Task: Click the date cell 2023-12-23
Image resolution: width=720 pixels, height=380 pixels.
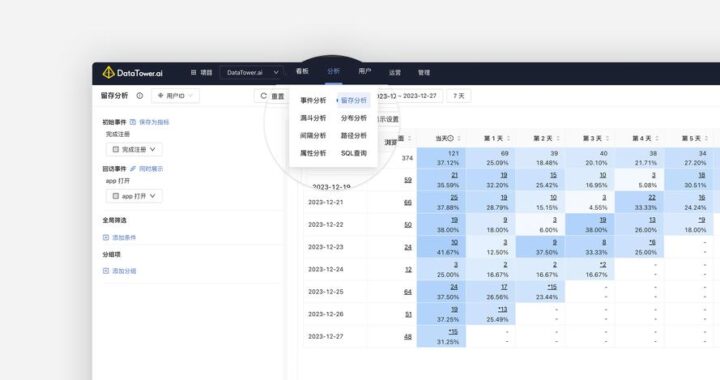Action: click(x=326, y=247)
